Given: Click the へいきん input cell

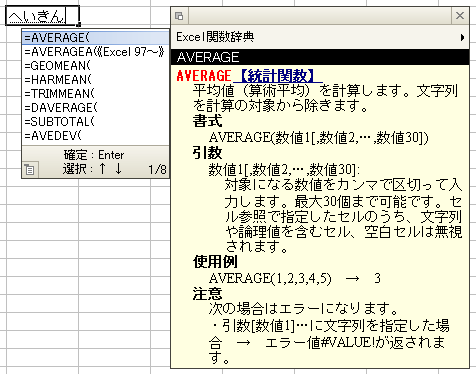Looking at the screenshot, I should pyautogui.click(x=42, y=16).
